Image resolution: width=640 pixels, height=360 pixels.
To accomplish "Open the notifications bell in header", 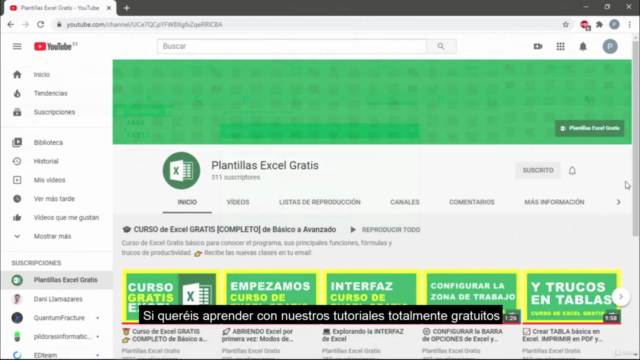I will (583, 47).
